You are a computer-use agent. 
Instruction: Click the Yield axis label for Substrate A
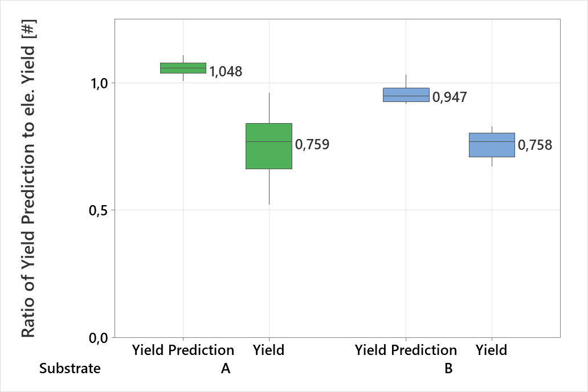pyautogui.click(x=268, y=350)
